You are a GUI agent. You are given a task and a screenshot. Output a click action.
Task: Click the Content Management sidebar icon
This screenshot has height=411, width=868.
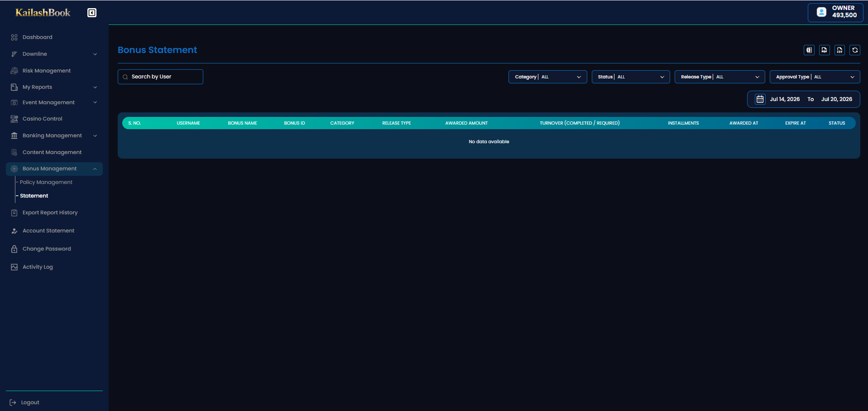pos(14,152)
